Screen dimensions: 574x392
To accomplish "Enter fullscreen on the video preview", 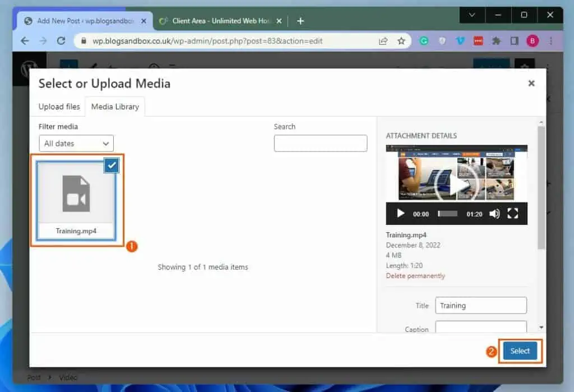I will click(513, 214).
